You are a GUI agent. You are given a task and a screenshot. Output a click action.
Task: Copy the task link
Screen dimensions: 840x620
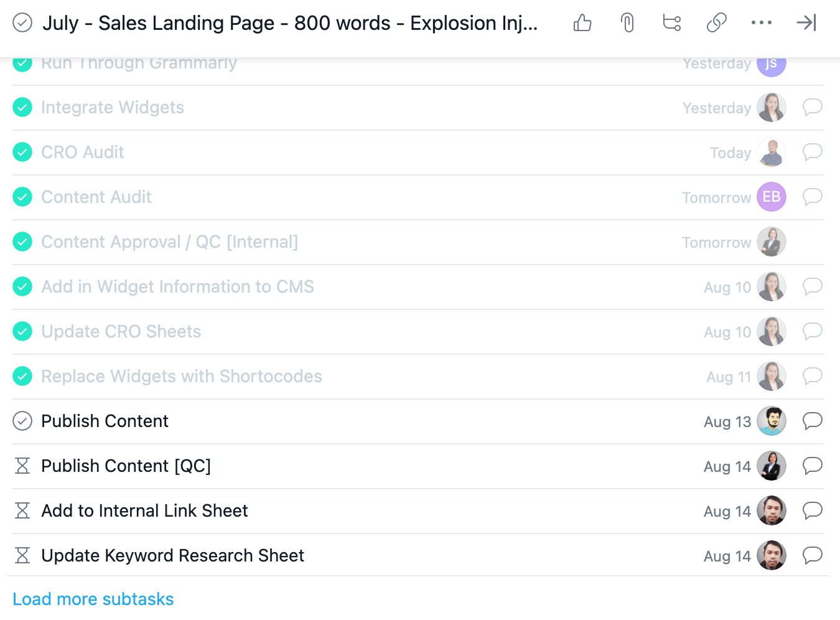tap(717, 23)
